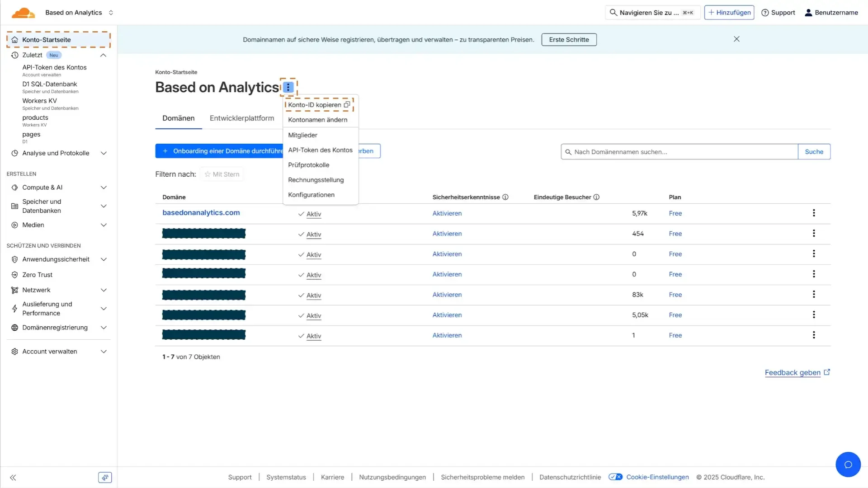Open the chat bubble help widget
The width and height of the screenshot is (868, 488).
[848, 464]
